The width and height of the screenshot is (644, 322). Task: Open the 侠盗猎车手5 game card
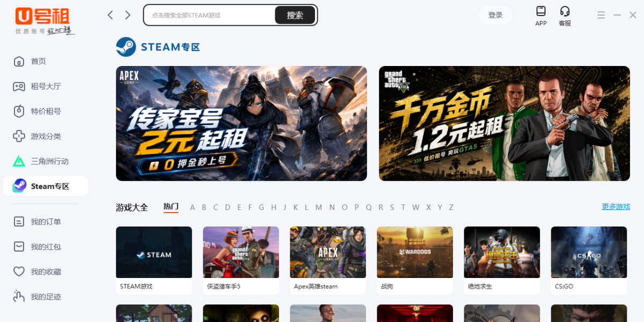tap(241, 260)
